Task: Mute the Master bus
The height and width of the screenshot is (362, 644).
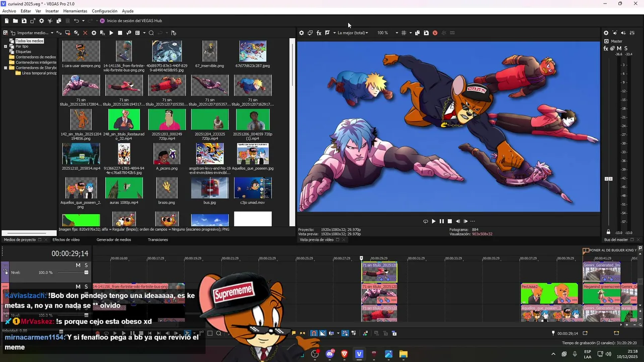Action: coord(619,48)
